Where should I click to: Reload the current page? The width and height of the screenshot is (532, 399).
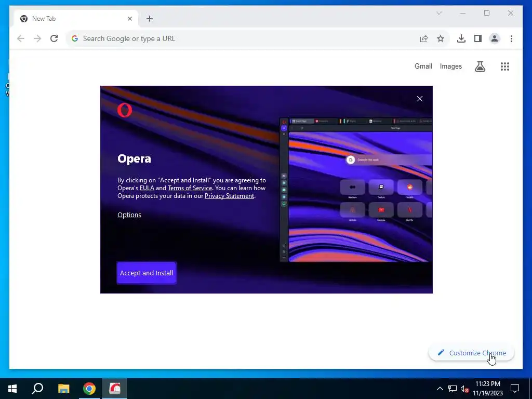pos(54,38)
